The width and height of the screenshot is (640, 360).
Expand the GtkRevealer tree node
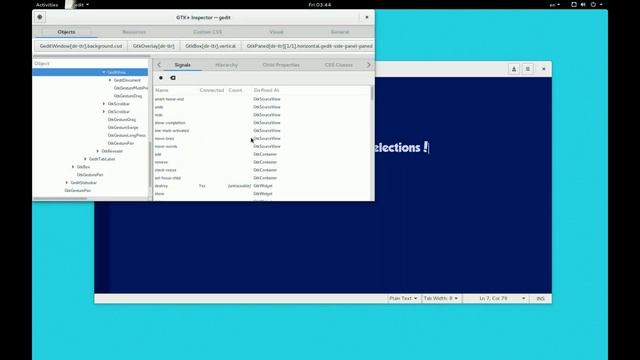[98, 151]
